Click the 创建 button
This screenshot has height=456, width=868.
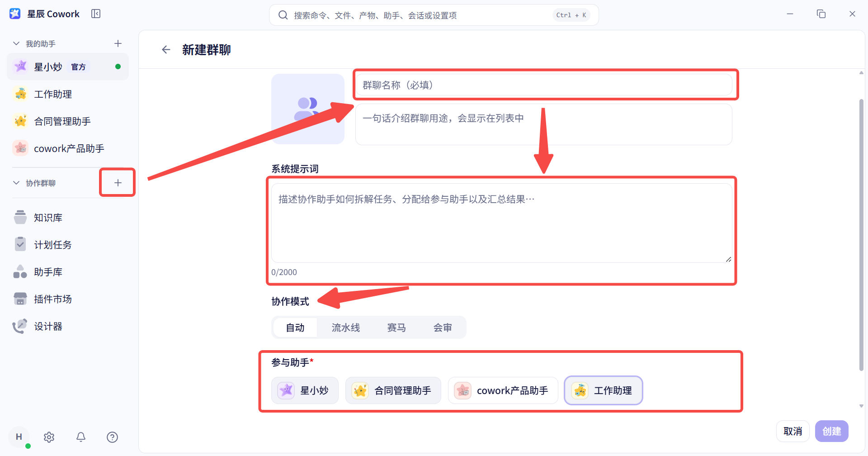coord(832,431)
